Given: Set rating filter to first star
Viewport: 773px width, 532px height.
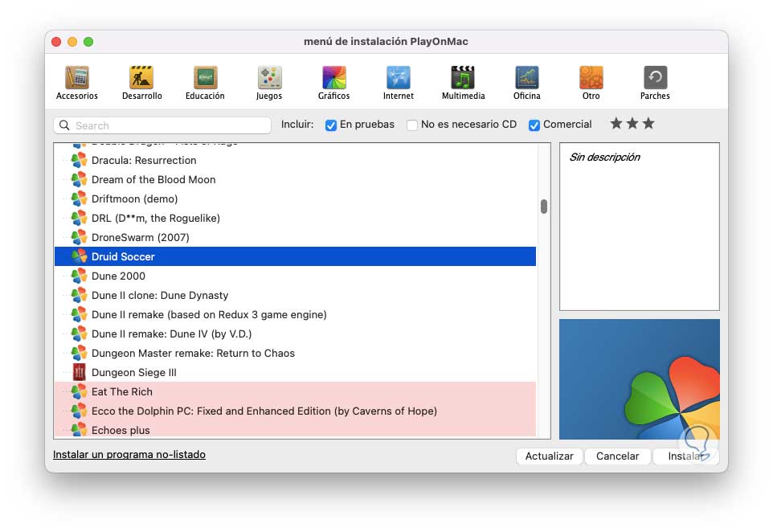Looking at the screenshot, I should coord(616,123).
